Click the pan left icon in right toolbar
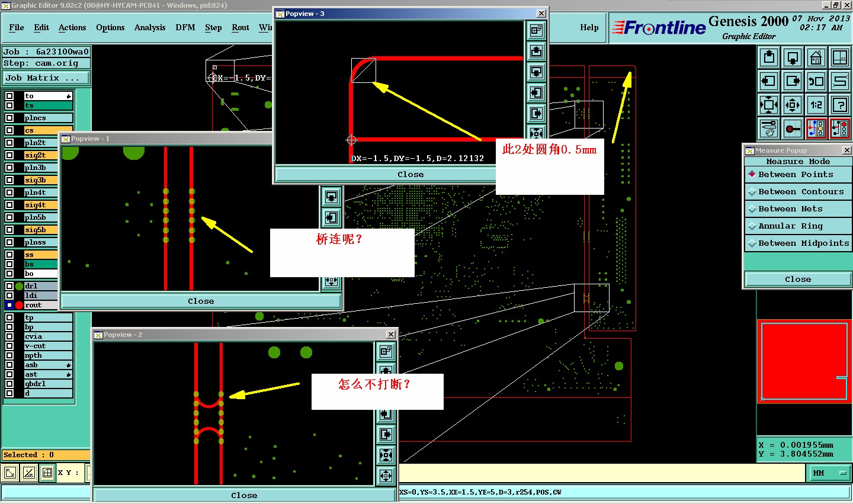Screen dimensions: 853x504 (769, 81)
